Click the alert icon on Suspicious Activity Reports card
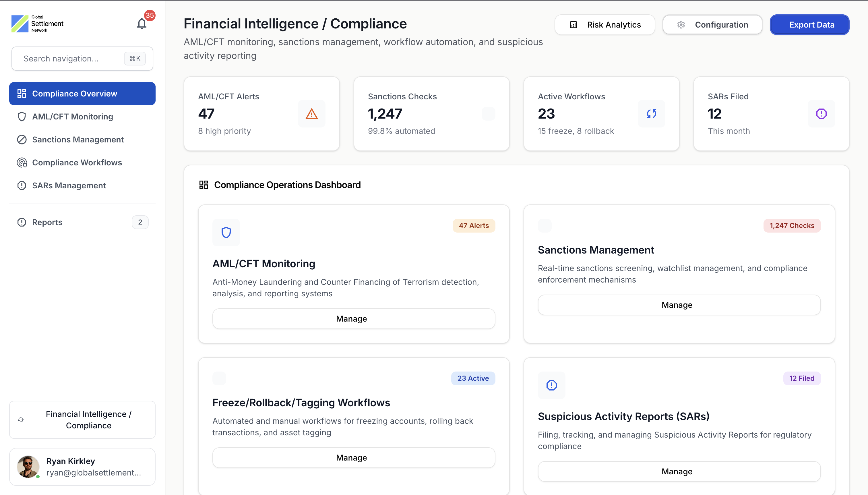This screenshot has height=495, width=868. coord(551,385)
